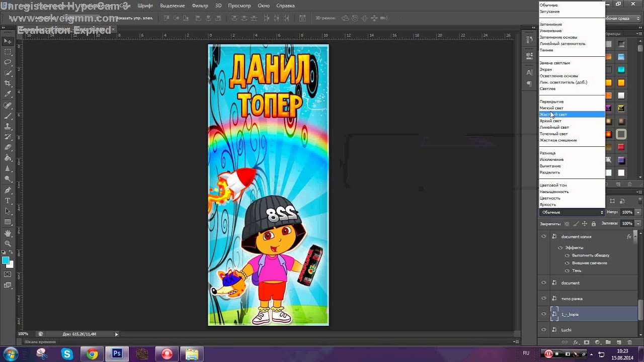Select the Hand tool
The height and width of the screenshot is (362, 644).
(x=8, y=234)
